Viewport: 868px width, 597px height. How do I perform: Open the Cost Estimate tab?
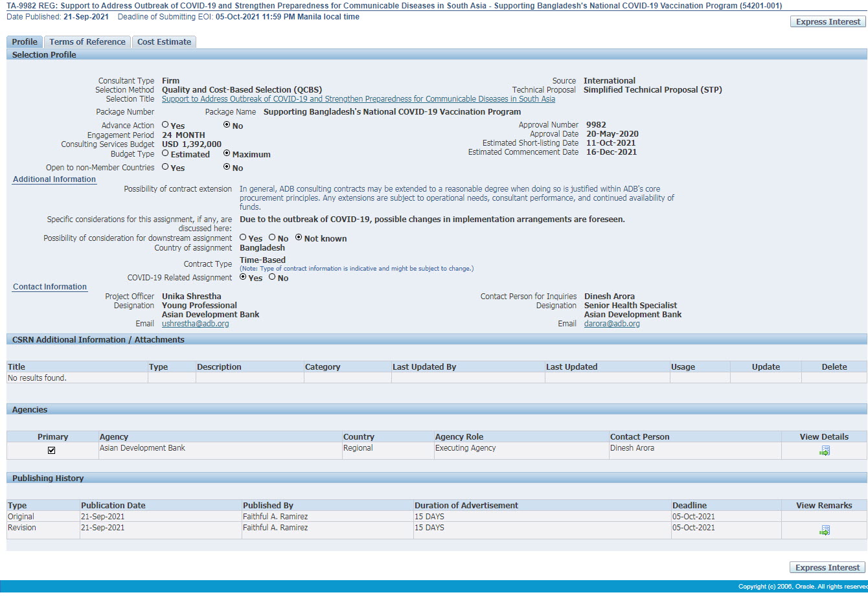point(164,42)
